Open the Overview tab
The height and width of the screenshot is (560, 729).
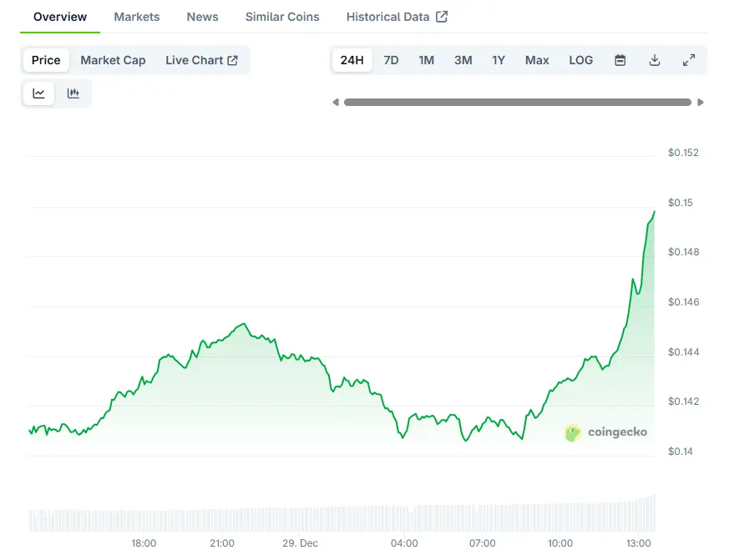click(60, 17)
